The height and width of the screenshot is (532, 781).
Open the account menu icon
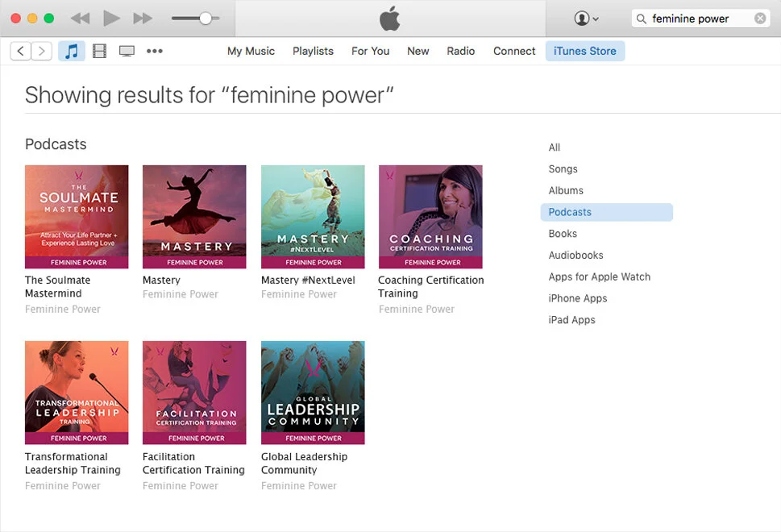586,19
